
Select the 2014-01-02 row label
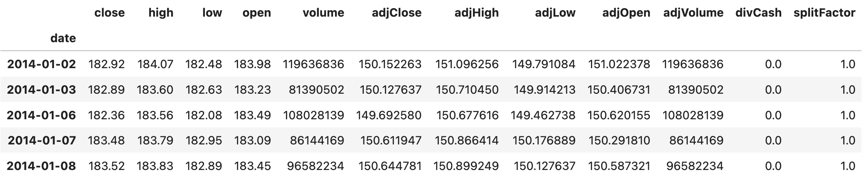tap(41, 64)
